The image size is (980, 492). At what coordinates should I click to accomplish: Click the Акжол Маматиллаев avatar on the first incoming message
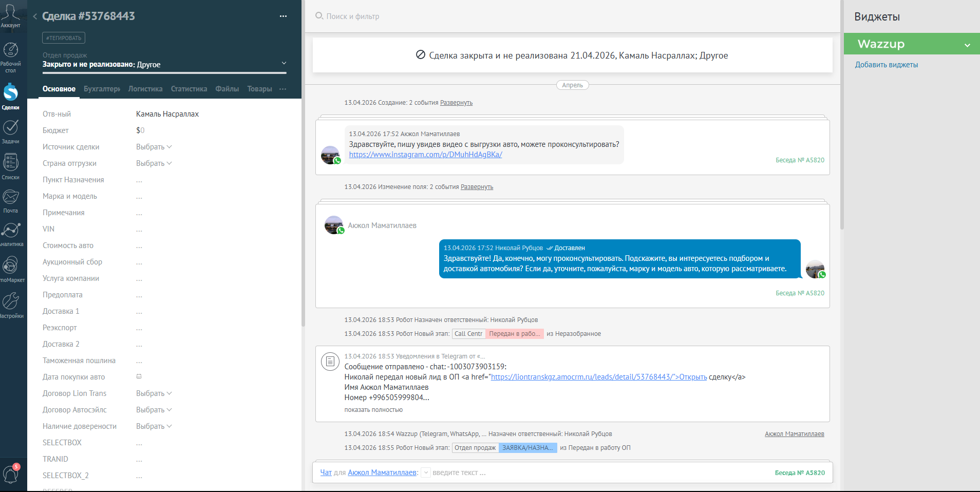pyautogui.click(x=331, y=155)
